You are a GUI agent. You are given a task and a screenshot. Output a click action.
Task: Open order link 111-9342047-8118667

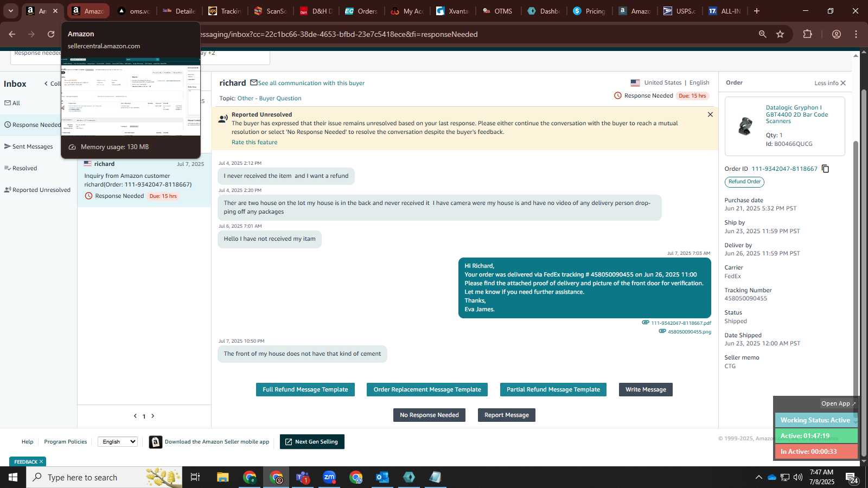coord(784,169)
